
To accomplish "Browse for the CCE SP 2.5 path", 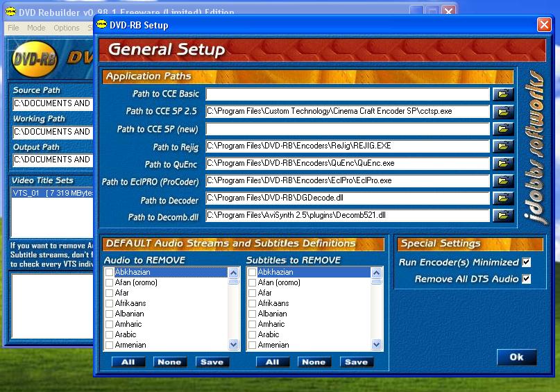I will click(503, 112).
